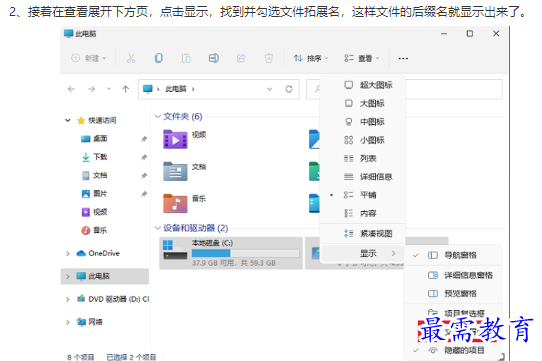Click the 此电脑 breadcrumb in address bar
This screenshot has width=542, height=361.
176,89
